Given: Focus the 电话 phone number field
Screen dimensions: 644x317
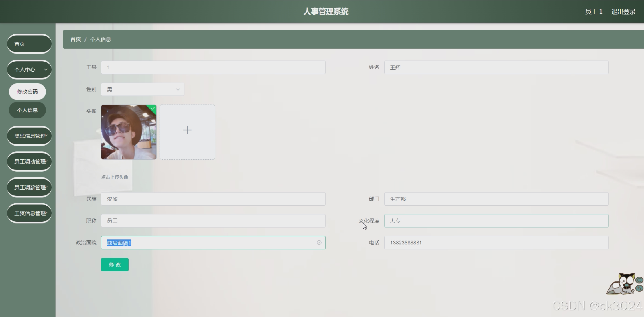Looking at the screenshot, I should pyautogui.click(x=496, y=243).
